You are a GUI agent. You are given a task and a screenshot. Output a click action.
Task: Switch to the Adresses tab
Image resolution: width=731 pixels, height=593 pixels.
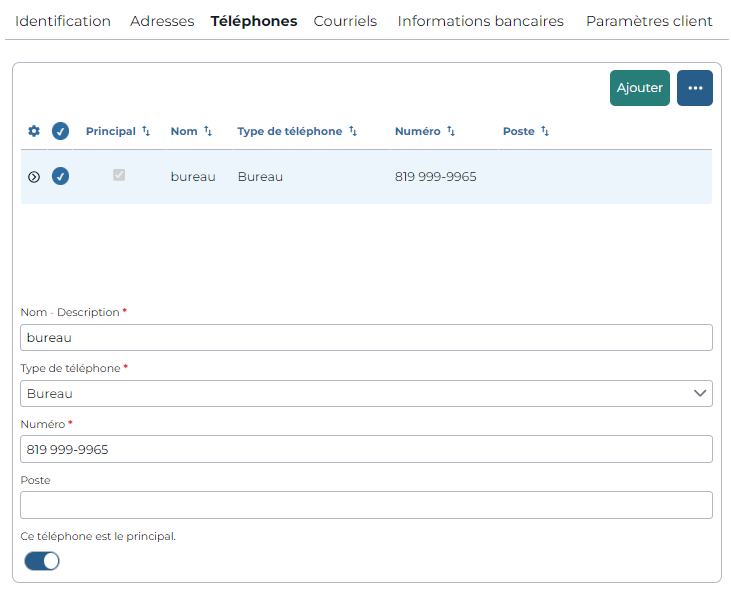(162, 21)
